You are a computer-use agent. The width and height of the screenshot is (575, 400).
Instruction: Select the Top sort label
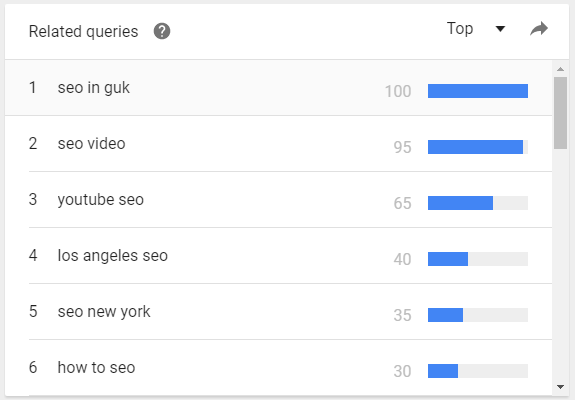pos(460,29)
